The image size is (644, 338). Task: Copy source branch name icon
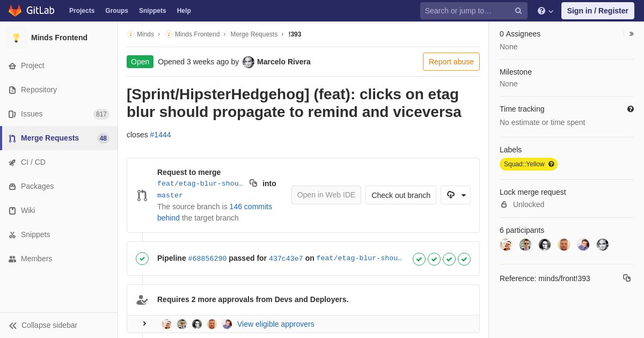pos(253,183)
